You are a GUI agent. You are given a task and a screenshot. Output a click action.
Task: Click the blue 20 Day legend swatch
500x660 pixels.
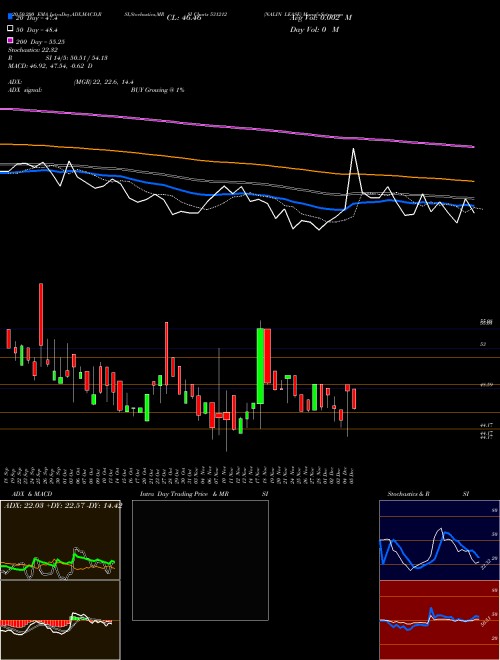[11, 17]
